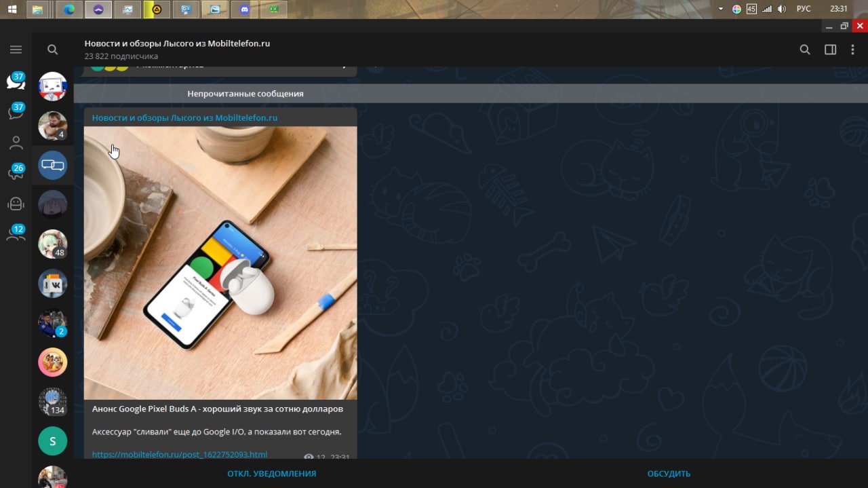
Task: Click the chat list search magnifier icon
Action: [x=52, y=50]
